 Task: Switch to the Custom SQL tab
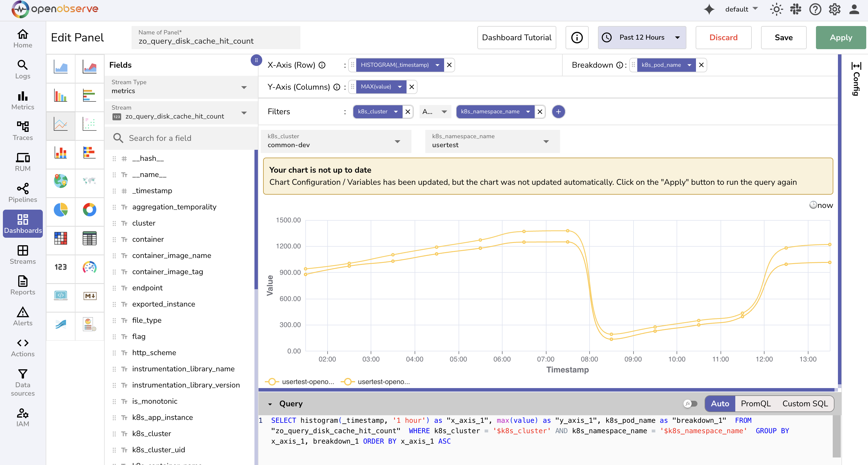click(805, 403)
